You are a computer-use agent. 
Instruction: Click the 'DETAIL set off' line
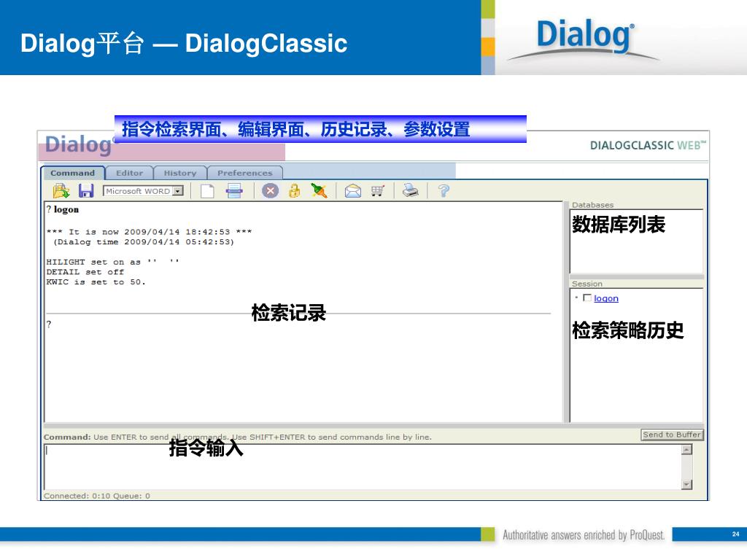(85, 272)
